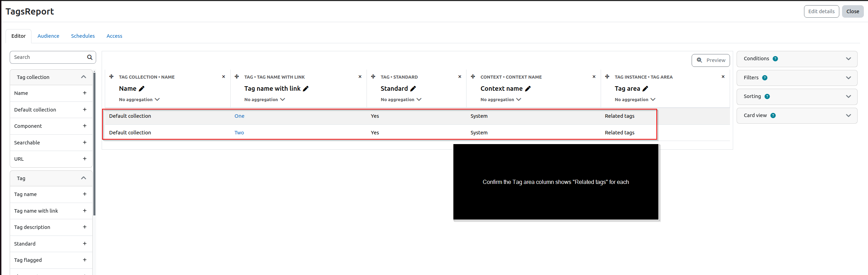Edit the Name column title pencil
Image resolution: width=868 pixels, height=275 pixels.
click(x=141, y=89)
